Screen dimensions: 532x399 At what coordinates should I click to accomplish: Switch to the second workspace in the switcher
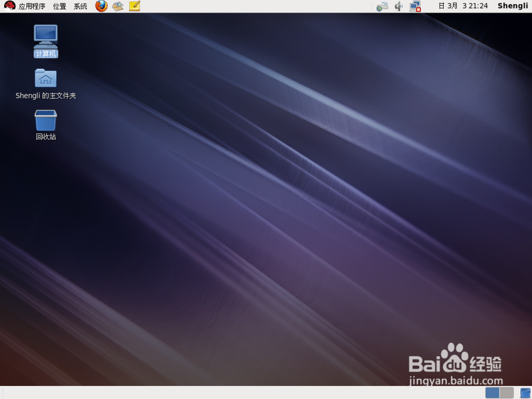(x=507, y=393)
